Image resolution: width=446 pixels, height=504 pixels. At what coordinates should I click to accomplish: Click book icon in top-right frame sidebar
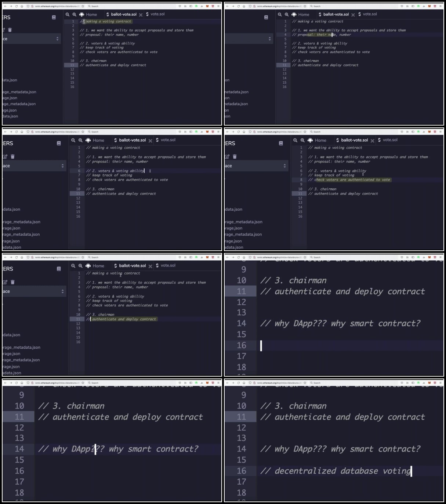(266, 17)
